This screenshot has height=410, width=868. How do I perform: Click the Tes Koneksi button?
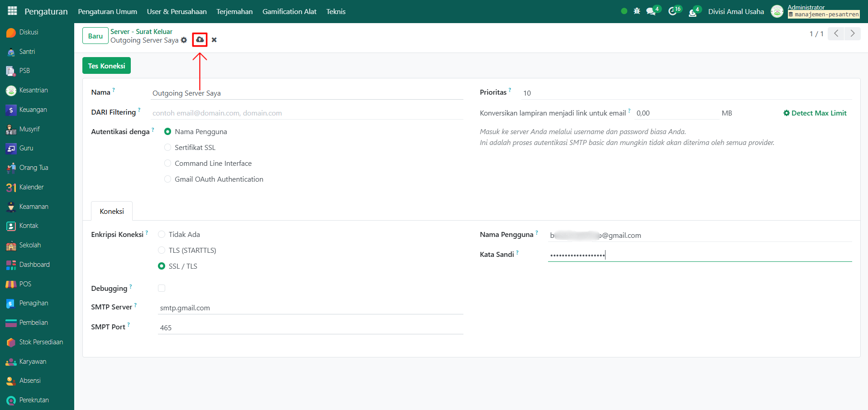pos(106,66)
